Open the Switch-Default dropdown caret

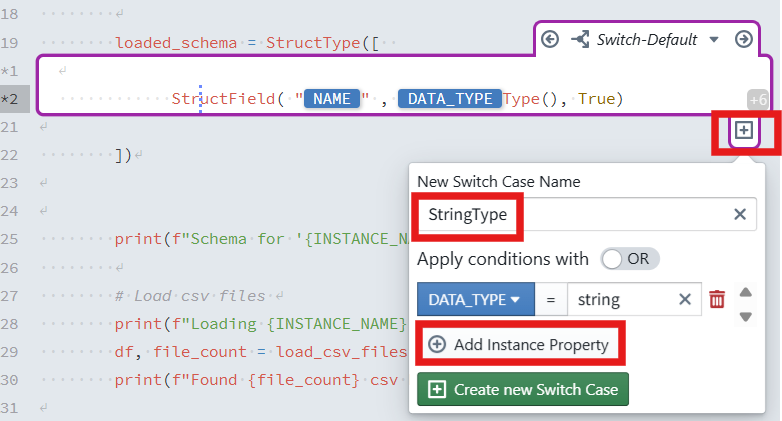(x=714, y=40)
